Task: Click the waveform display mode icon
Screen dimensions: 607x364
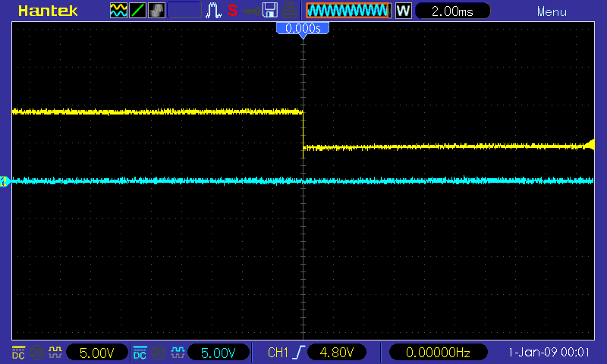Action: (118, 11)
